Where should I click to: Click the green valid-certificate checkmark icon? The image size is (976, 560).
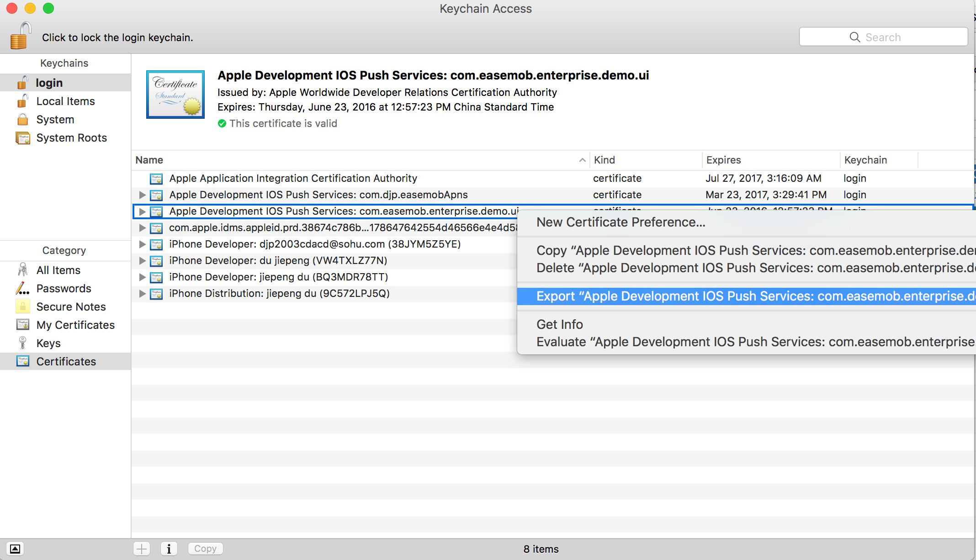click(222, 123)
